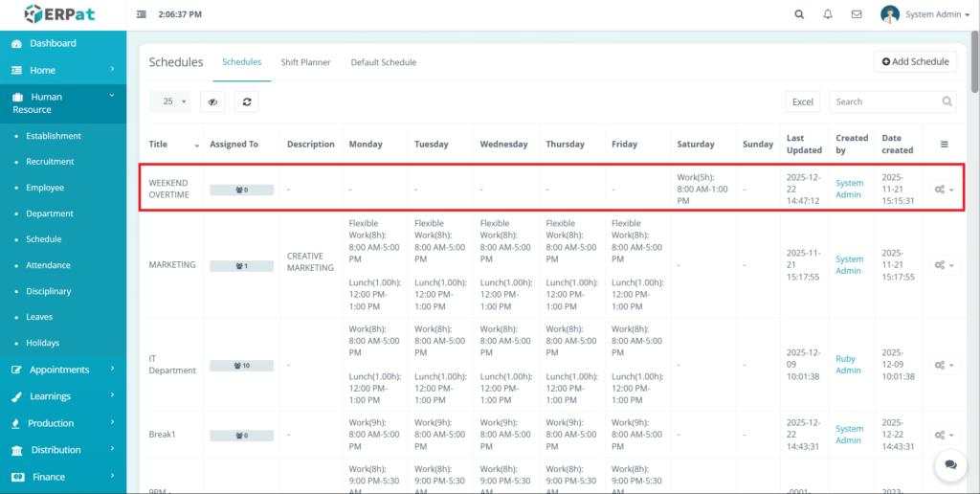Expand the Appointments sidebar menu
Image resolution: width=980 pixels, height=494 pixels.
tap(62, 370)
